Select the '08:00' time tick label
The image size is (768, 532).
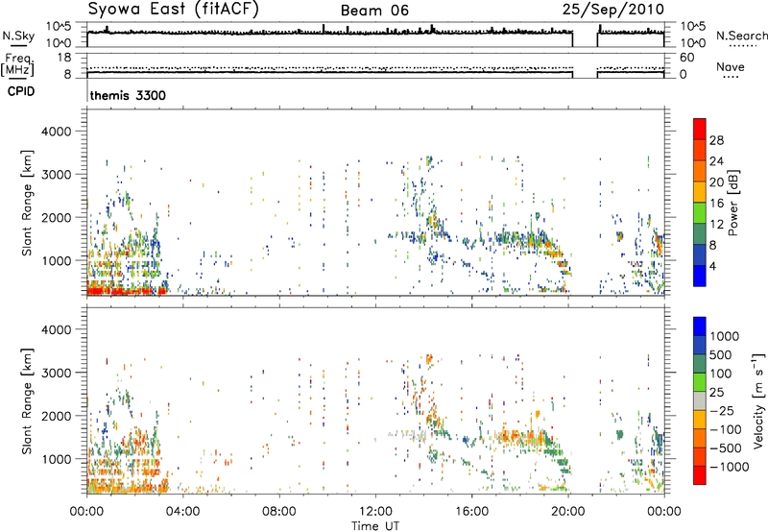(279, 512)
